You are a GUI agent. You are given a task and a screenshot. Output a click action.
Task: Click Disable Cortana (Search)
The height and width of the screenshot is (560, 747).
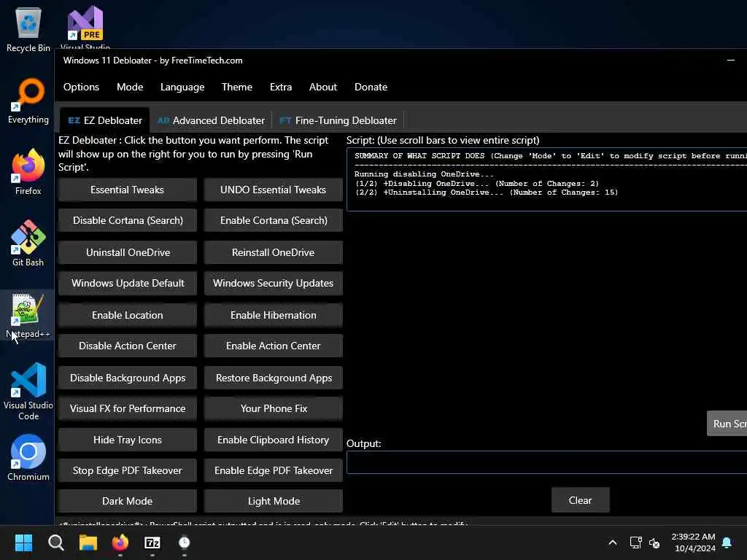(127, 220)
